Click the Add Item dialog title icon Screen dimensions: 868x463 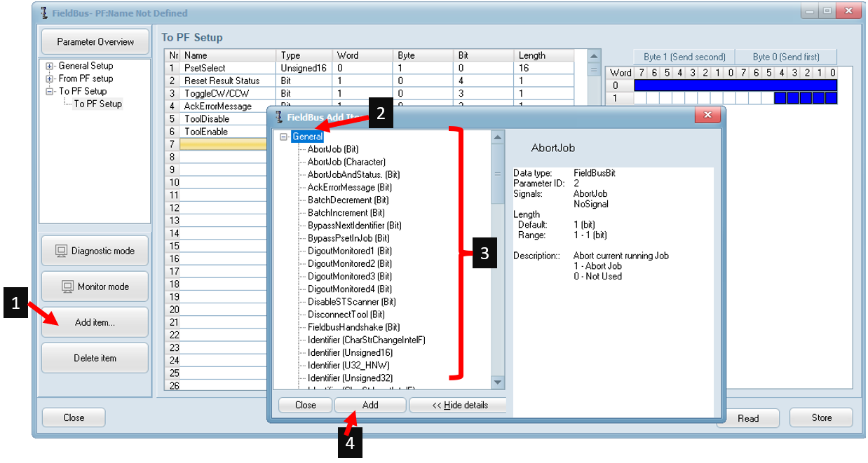tap(280, 117)
